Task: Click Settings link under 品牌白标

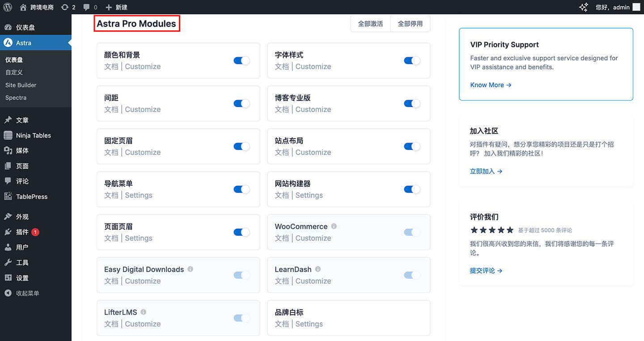Action: coord(309,324)
